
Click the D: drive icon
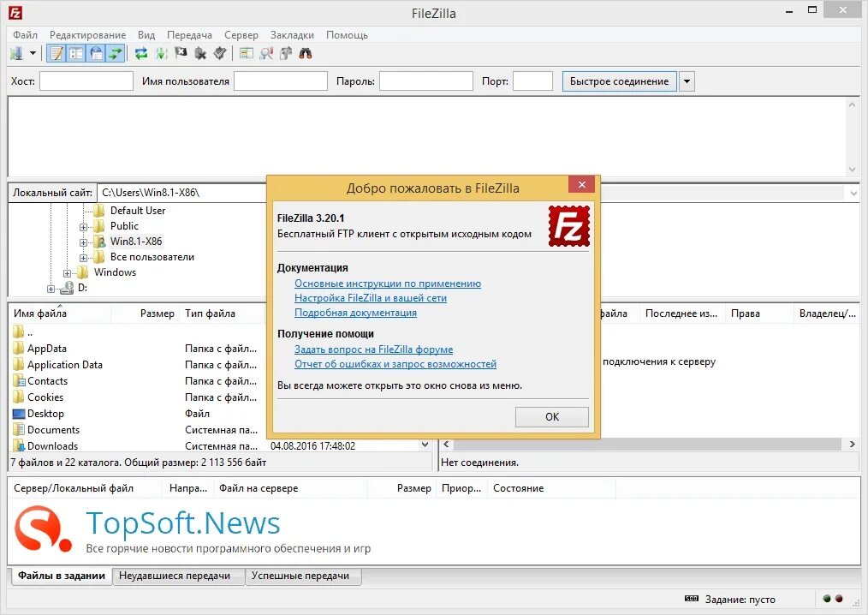click(67, 288)
